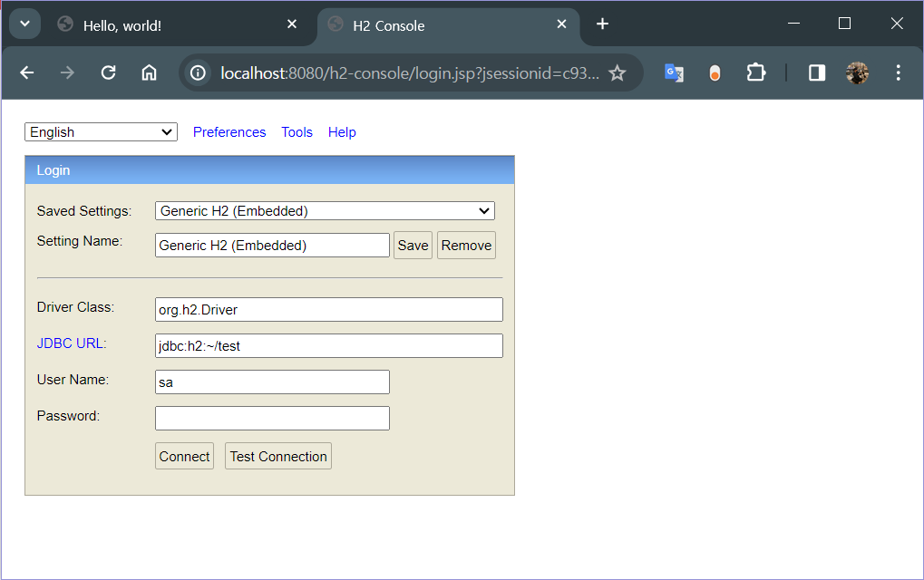Open the Help link
The height and width of the screenshot is (580, 924).
(342, 132)
